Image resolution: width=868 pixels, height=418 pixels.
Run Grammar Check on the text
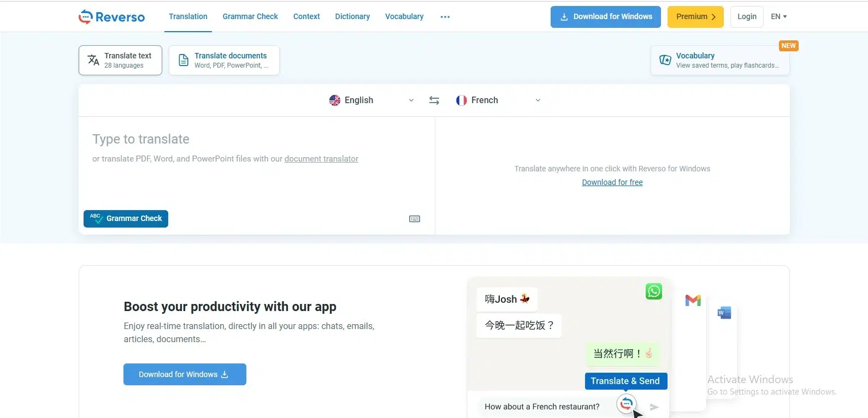pyautogui.click(x=126, y=219)
